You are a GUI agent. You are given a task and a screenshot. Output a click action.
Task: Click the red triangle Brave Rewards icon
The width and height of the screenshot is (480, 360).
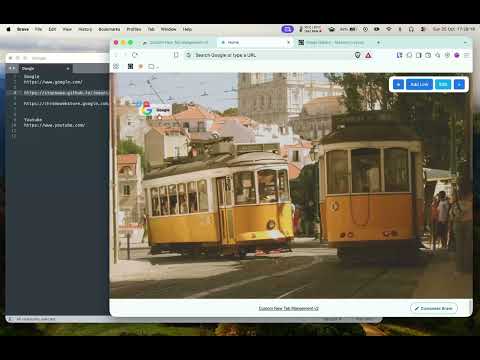pyautogui.click(x=368, y=55)
